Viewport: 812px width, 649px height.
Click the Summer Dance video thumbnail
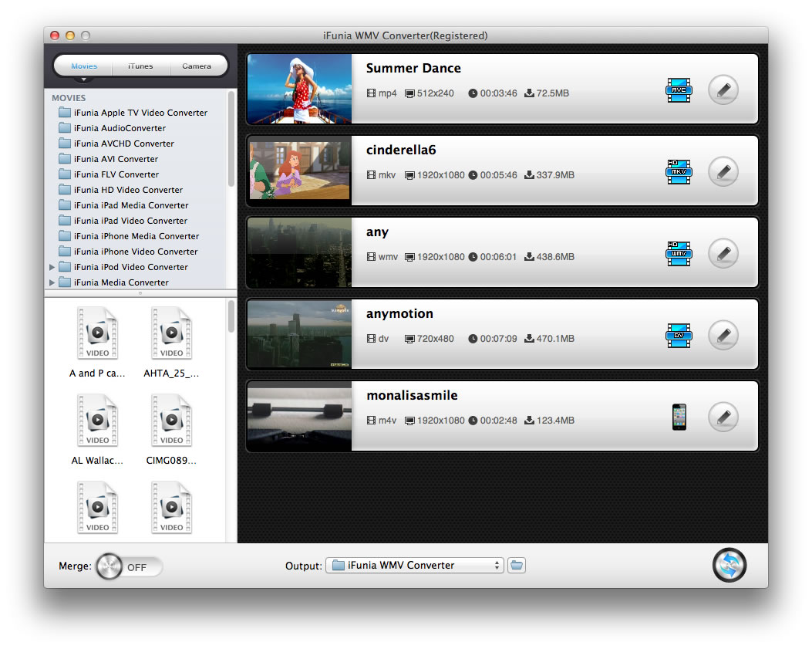299,89
